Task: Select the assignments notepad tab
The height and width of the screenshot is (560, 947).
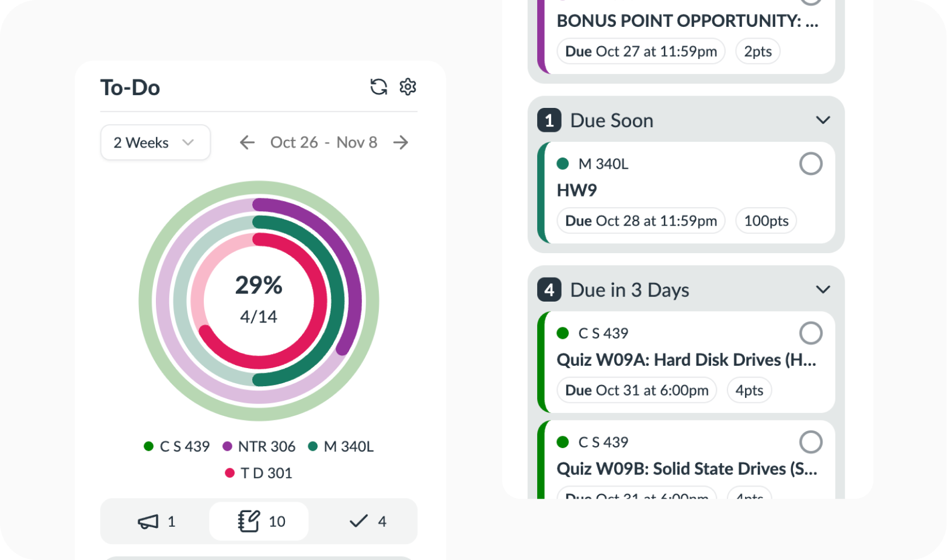Action: pos(259,521)
